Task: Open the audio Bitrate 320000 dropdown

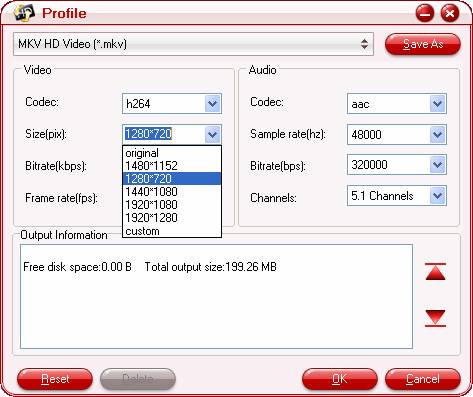Action: (x=437, y=165)
